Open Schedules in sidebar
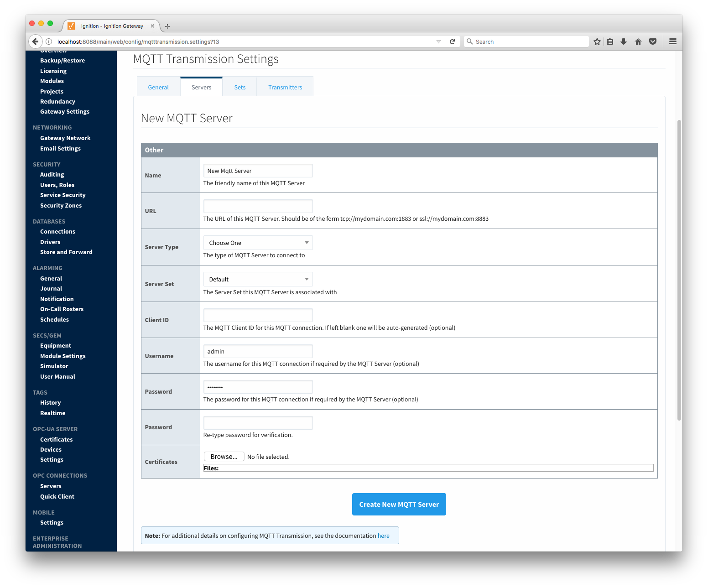The width and height of the screenshot is (708, 588). (x=54, y=319)
